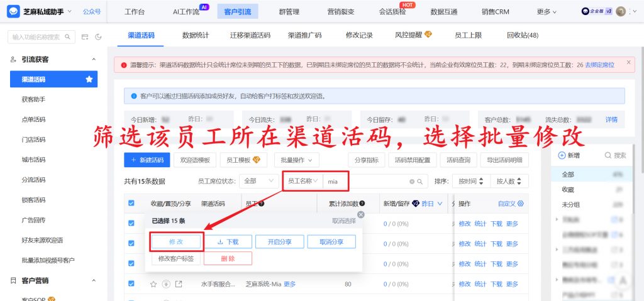The image size is (644, 301).
Task: Click the star on the 渠道活码 sidebar item
Action: click(x=89, y=79)
